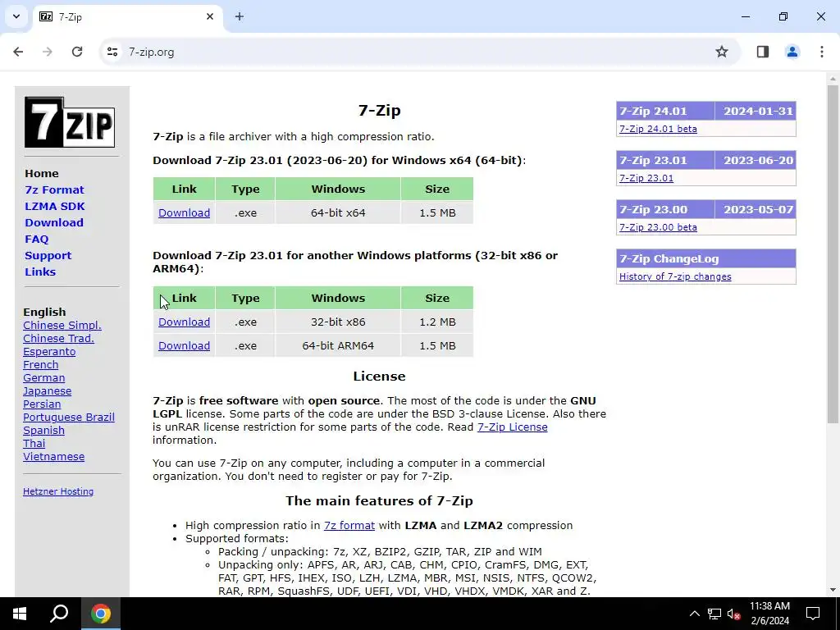Open the Hetzner Hosting link

(58, 491)
